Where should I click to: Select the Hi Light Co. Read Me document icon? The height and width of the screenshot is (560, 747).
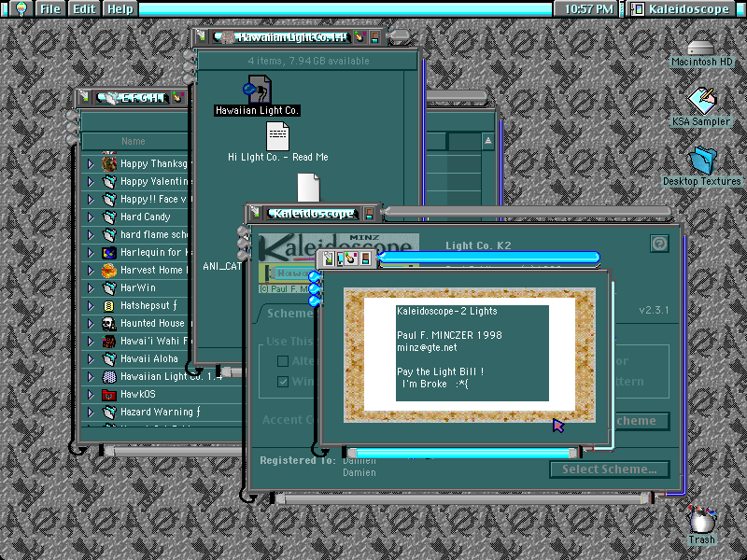coord(277,136)
